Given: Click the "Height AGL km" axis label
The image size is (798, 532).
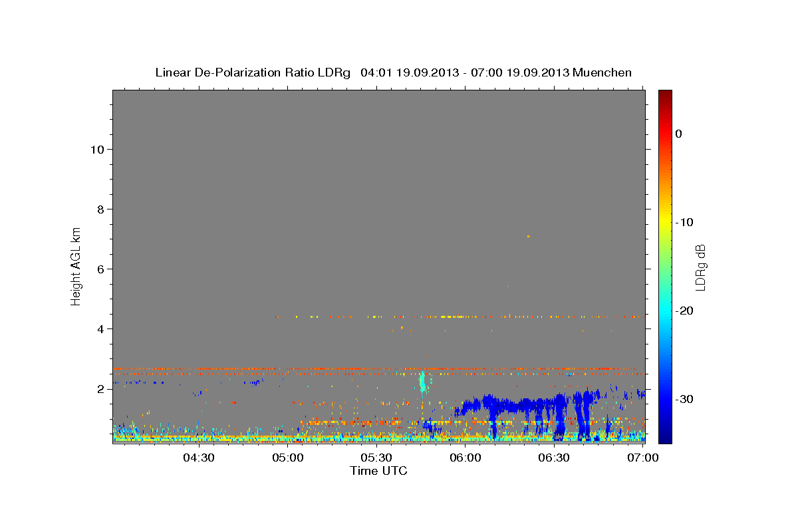Looking at the screenshot, I should [76, 265].
